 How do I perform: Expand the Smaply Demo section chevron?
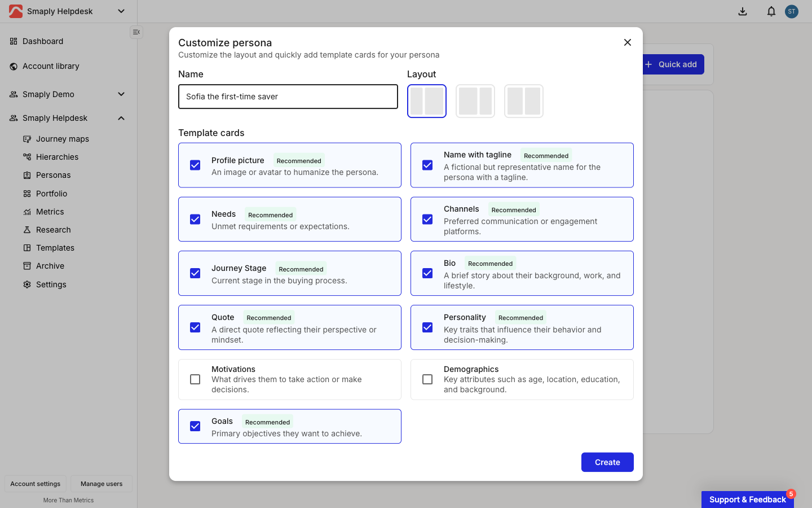121,94
